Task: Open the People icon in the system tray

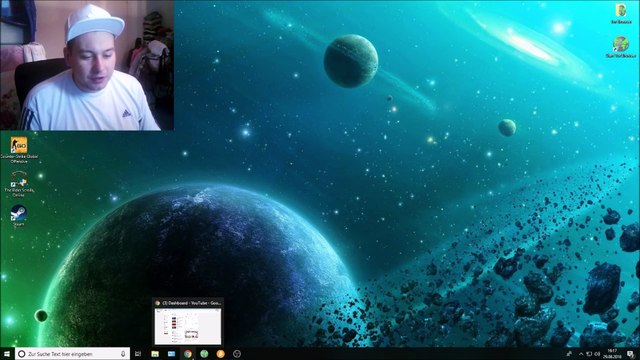Action: tap(569, 354)
